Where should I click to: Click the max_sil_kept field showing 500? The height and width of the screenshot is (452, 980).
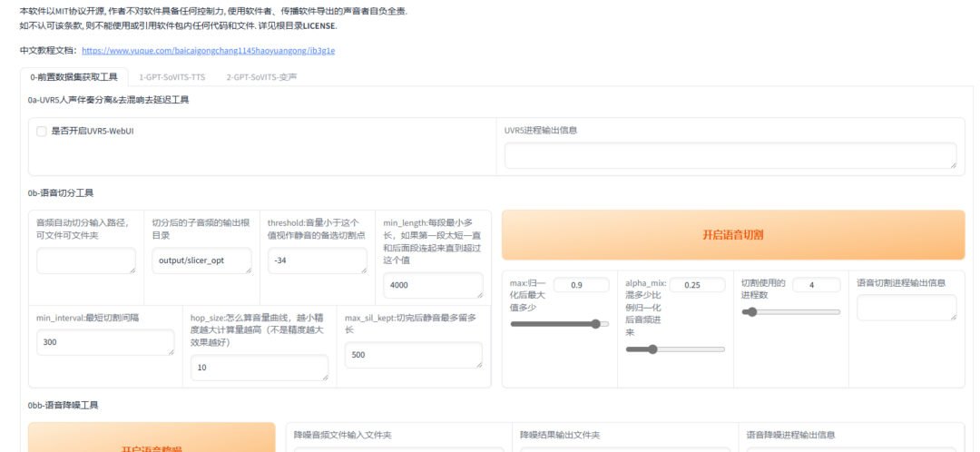tap(413, 355)
